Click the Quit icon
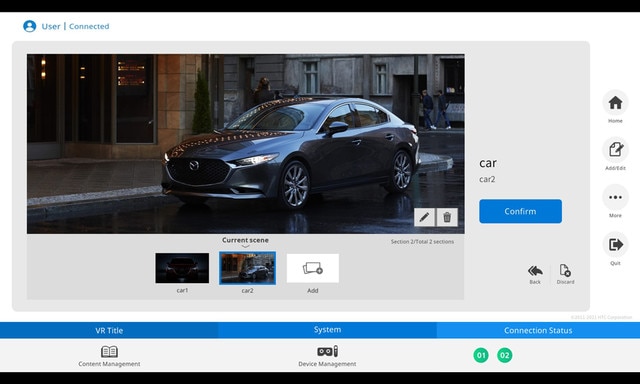Image resolution: width=640 pixels, height=384 pixels. [x=615, y=244]
